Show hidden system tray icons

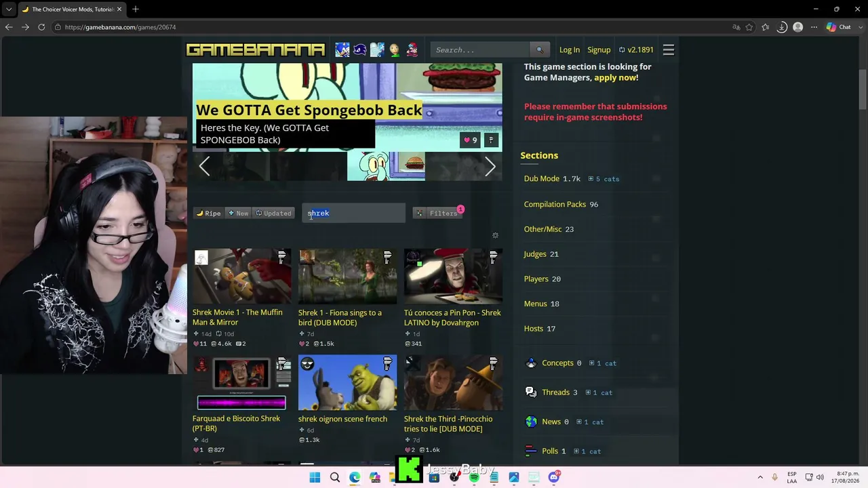pyautogui.click(x=760, y=477)
